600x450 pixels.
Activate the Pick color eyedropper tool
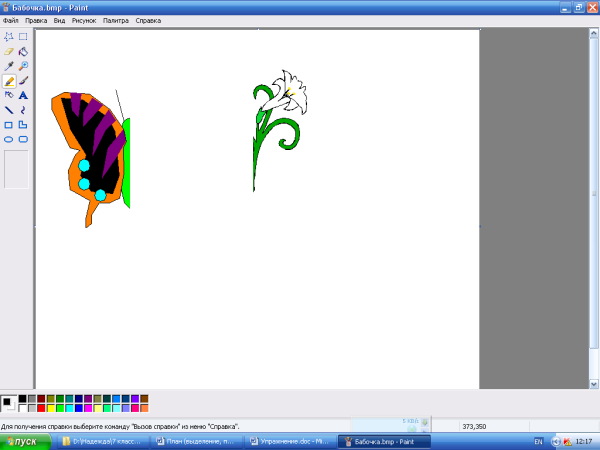pos(9,66)
